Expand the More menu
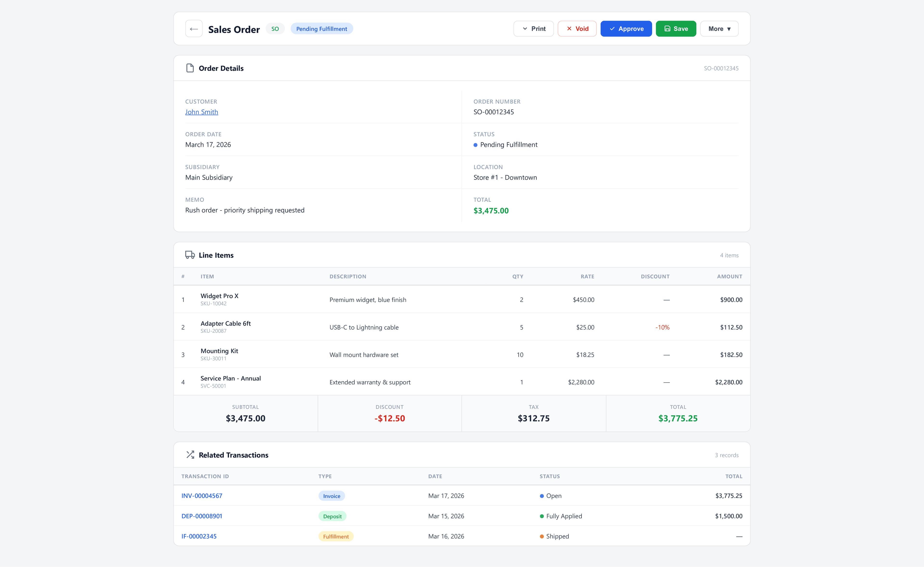The width and height of the screenshot is (924, 567). point(719,29)
